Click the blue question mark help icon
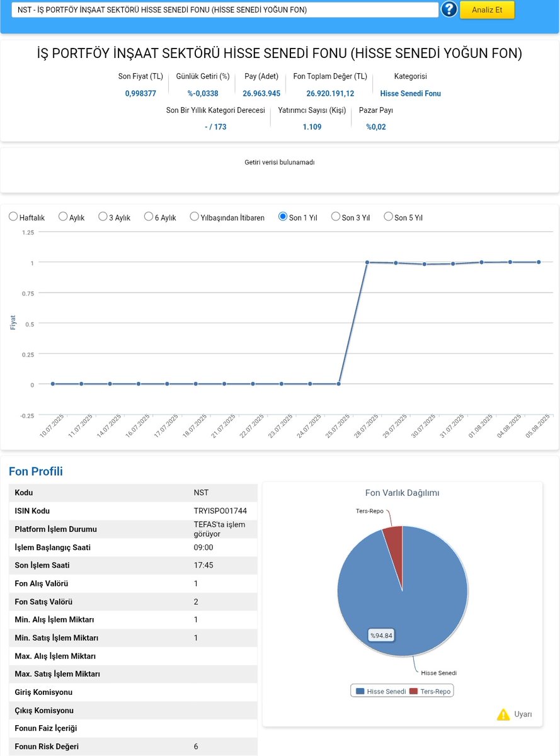Image resolution: width=560 pixels, height=756 pixels. click(x=449, y=9)
